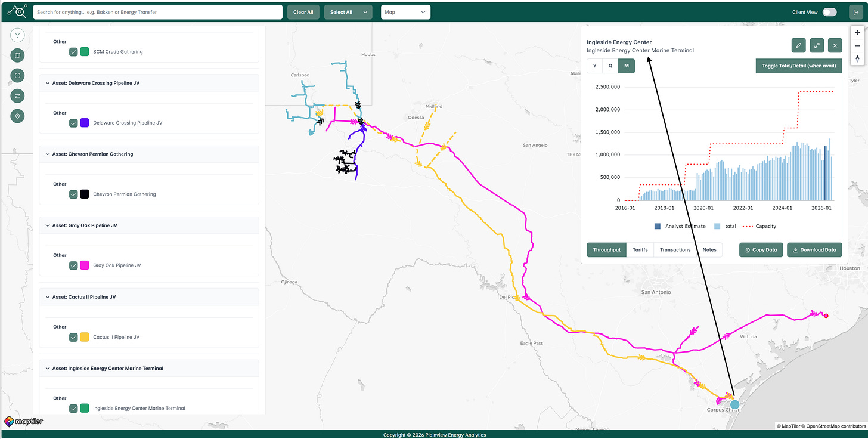
Task: Click the Download Data button
Action: tap(814, 250)
